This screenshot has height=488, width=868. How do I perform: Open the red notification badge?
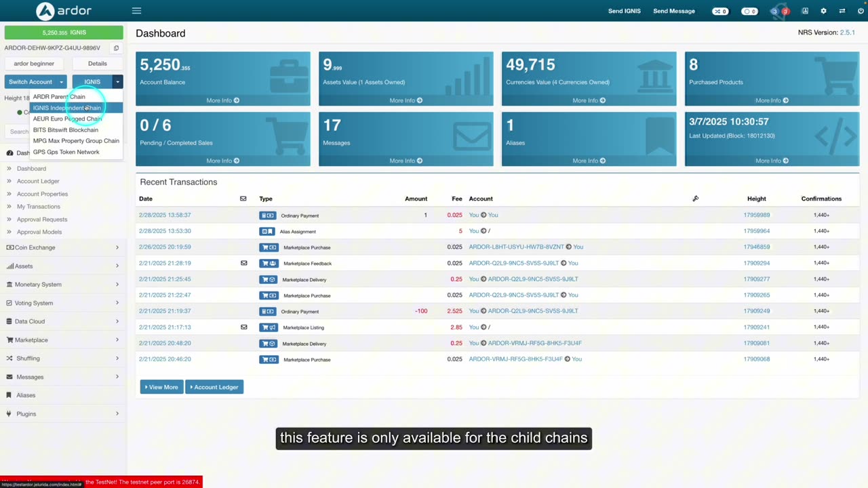785,11
